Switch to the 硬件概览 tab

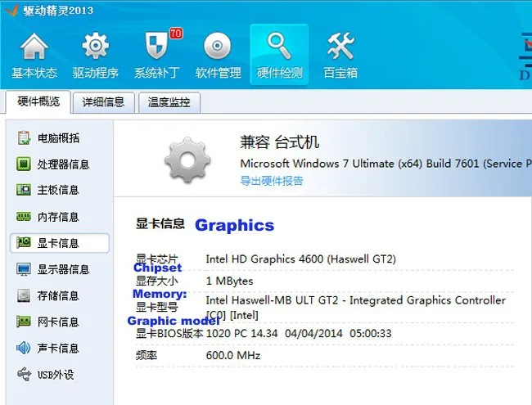(x=38, y=101)
